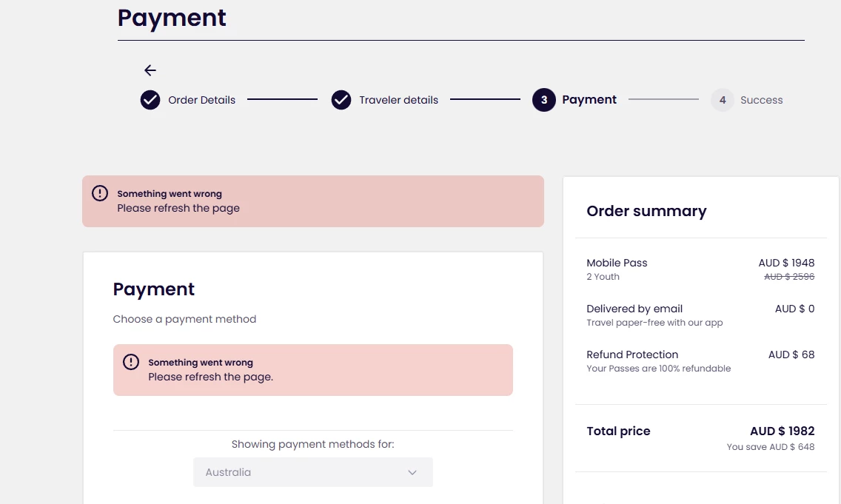This screenshot has width=841, height=504.
Task: Click the chevron arrow in the country selector
Action: pos(412,472)
